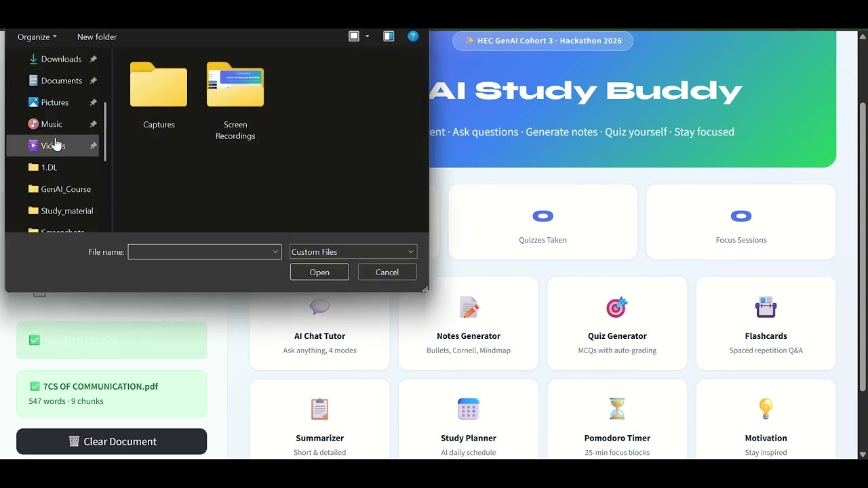Open the AI Chat Tutor chat bubble icon
Viewport: 868px width, 488px height.
[319, 307]
